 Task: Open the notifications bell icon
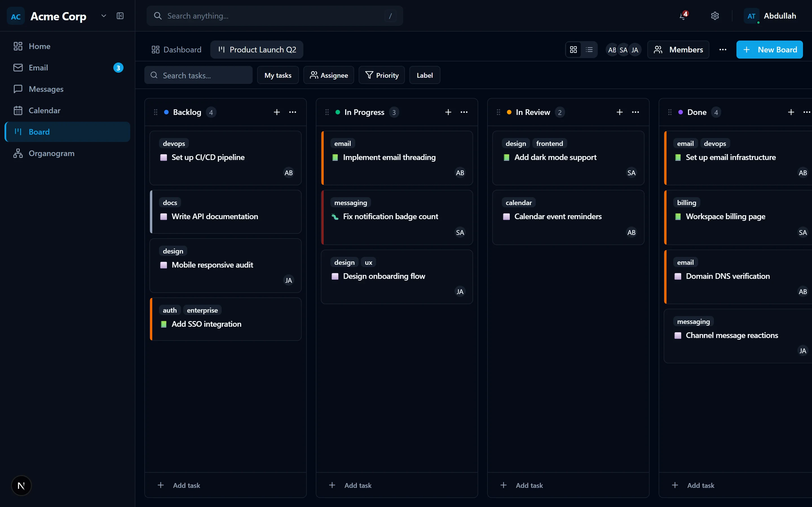(x=683, y=16)
